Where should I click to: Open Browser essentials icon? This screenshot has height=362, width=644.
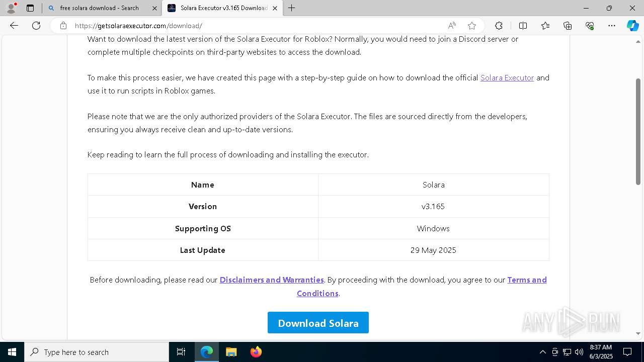tap(590, 26)
